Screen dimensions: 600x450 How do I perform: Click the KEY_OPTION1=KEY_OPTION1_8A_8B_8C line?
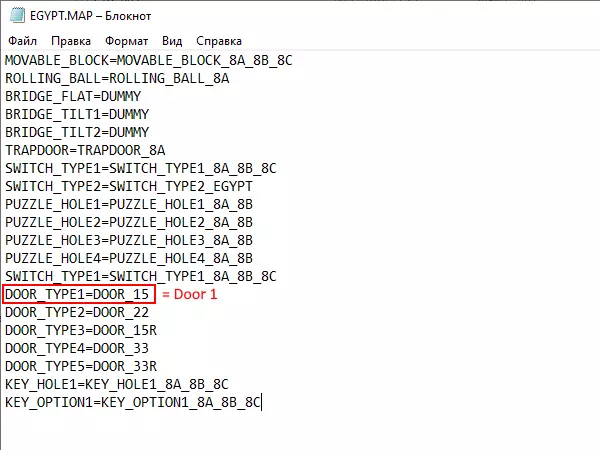pyautogui.click(x=133, y=402)
